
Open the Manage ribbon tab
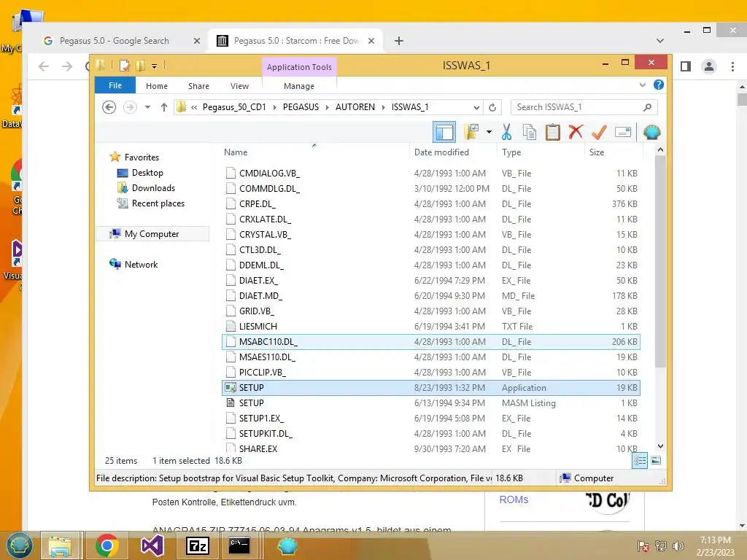coord(299,86)
